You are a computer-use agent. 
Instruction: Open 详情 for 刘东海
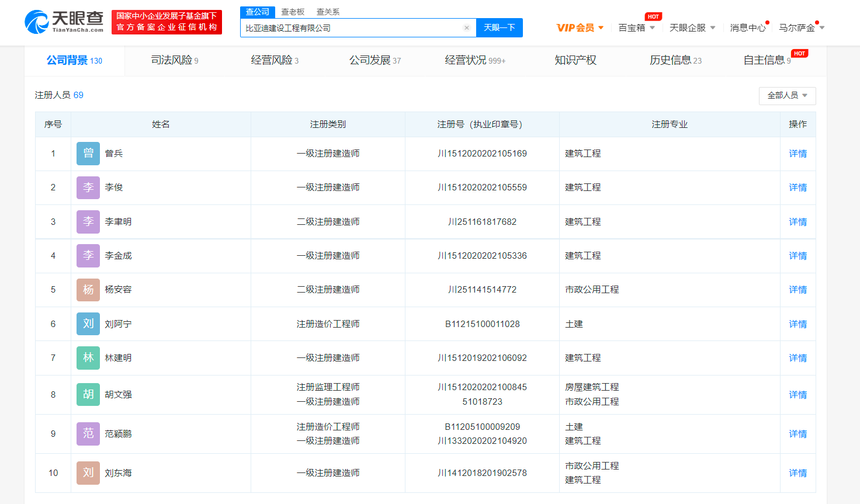(x=797, y=473)
